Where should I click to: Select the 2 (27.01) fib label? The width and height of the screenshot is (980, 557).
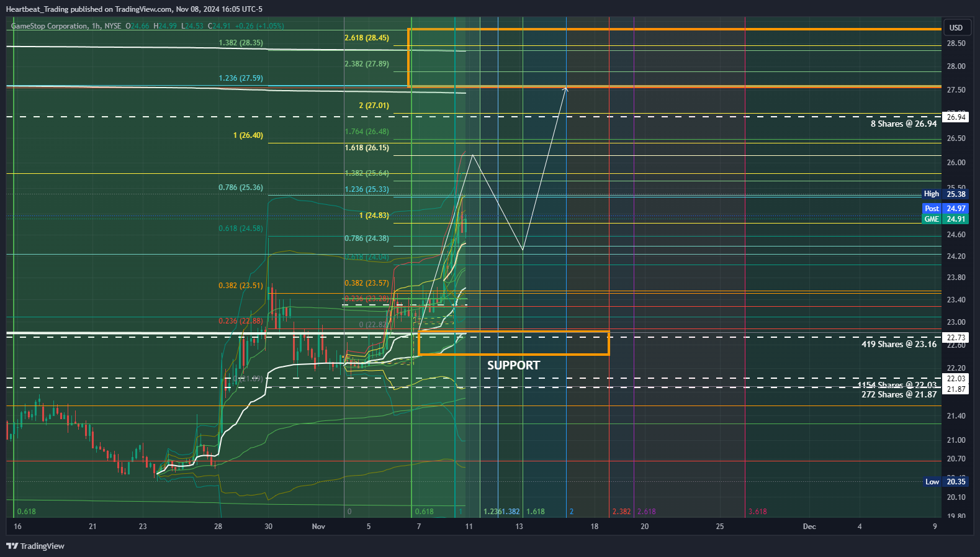pyautogui.click(x=374, y=106)
